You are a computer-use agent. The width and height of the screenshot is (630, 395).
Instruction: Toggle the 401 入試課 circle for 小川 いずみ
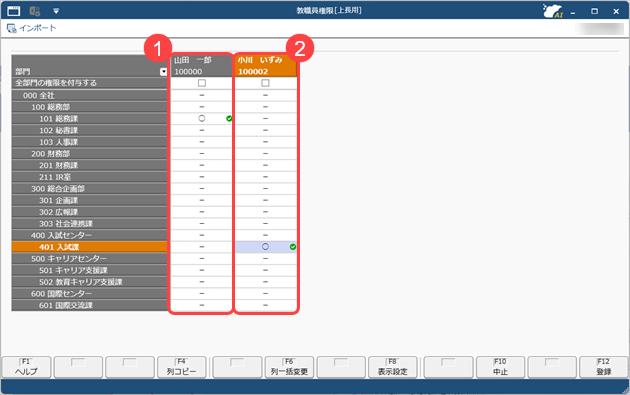(265, 247)
